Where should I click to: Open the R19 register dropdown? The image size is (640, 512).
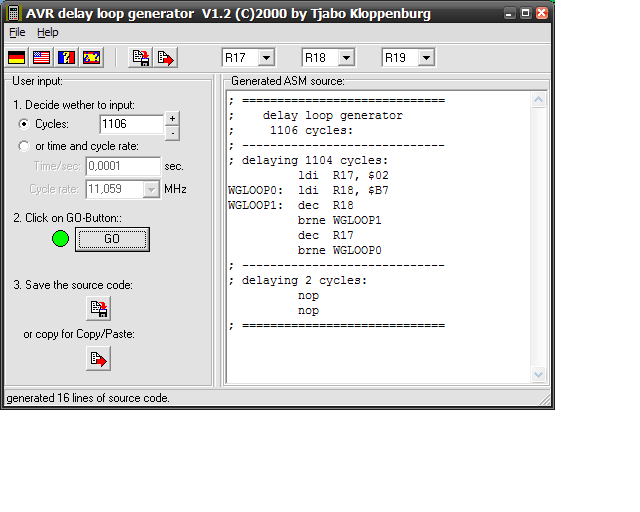pos(427,58)
